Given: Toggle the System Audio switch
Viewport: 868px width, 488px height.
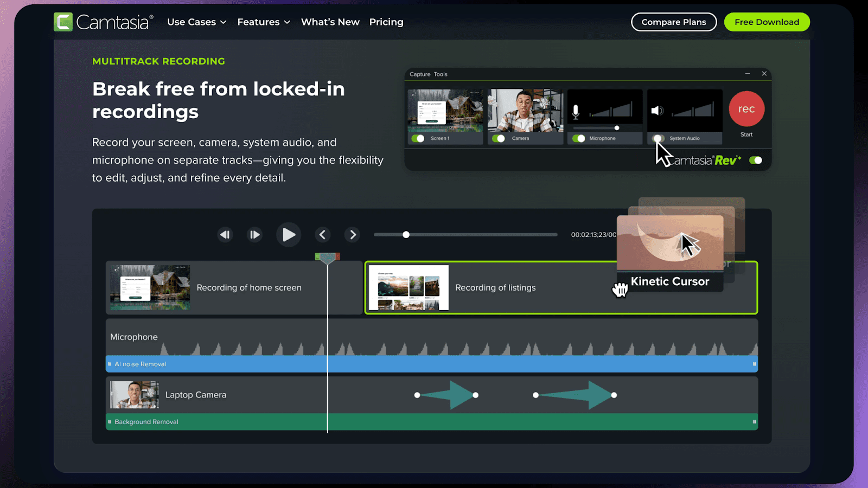Looking at the screenshot, I should pos(658,138).
